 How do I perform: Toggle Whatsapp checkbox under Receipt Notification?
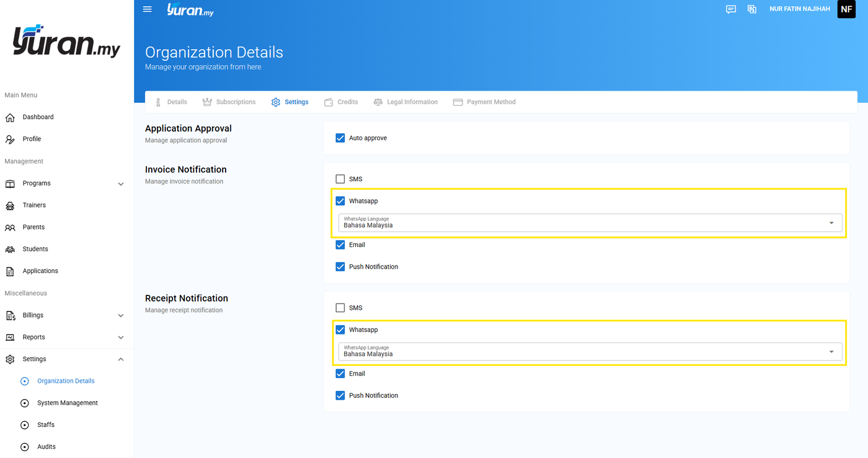point(340,330)
